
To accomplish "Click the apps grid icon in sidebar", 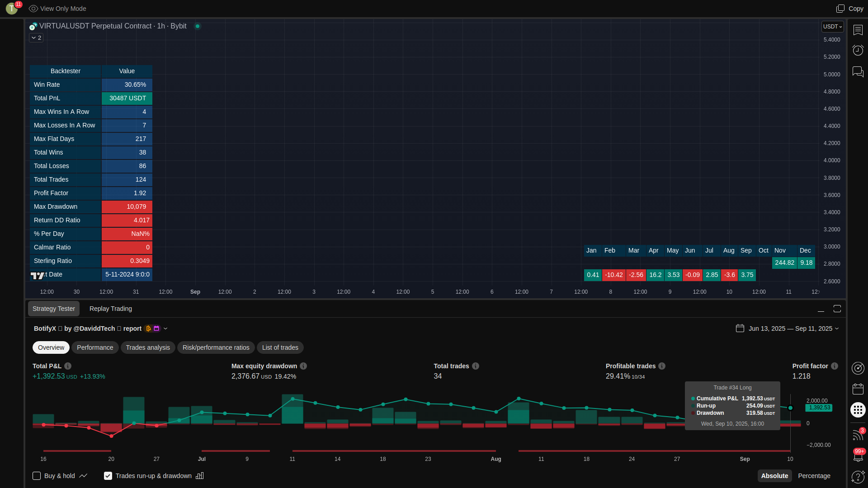I will (x=858, y=410).
